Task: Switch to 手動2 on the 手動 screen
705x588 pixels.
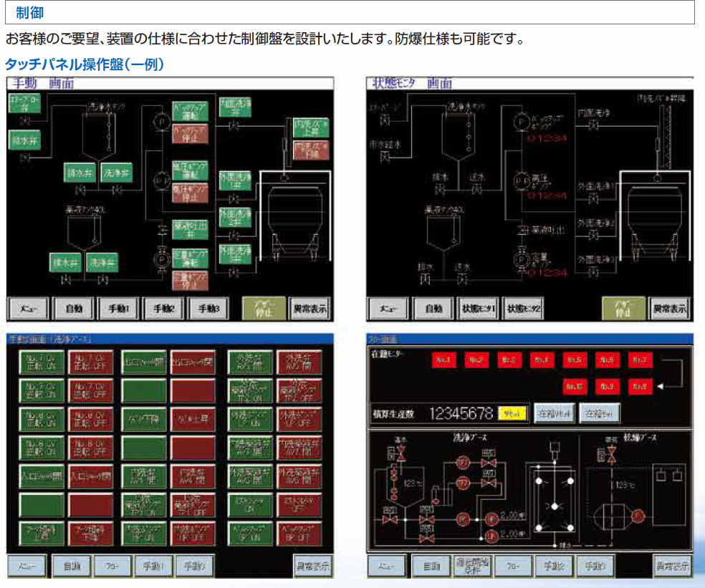Action: [163, 309]
